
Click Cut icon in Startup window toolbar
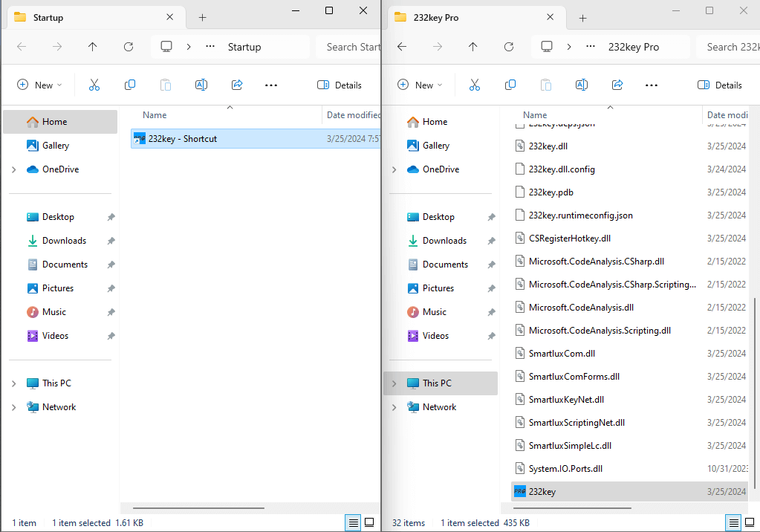click(94, 85)
